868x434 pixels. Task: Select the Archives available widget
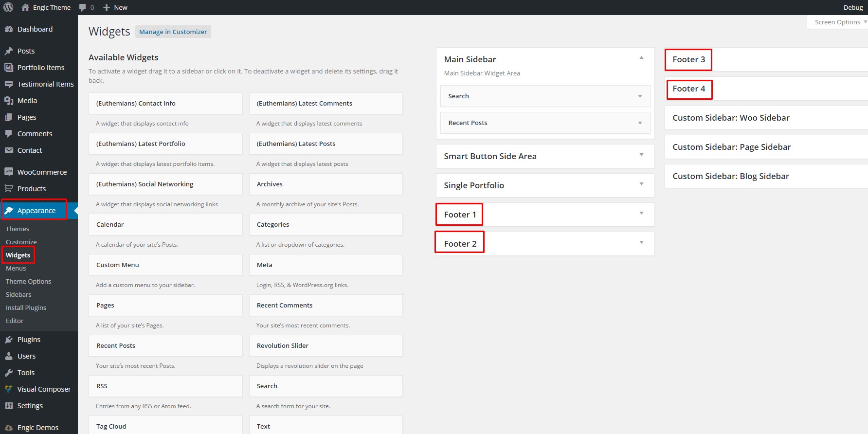pos(326,184)
